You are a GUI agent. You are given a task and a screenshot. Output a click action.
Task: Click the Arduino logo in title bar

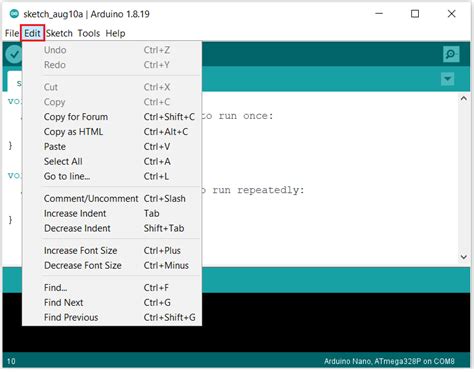(14, 14)
